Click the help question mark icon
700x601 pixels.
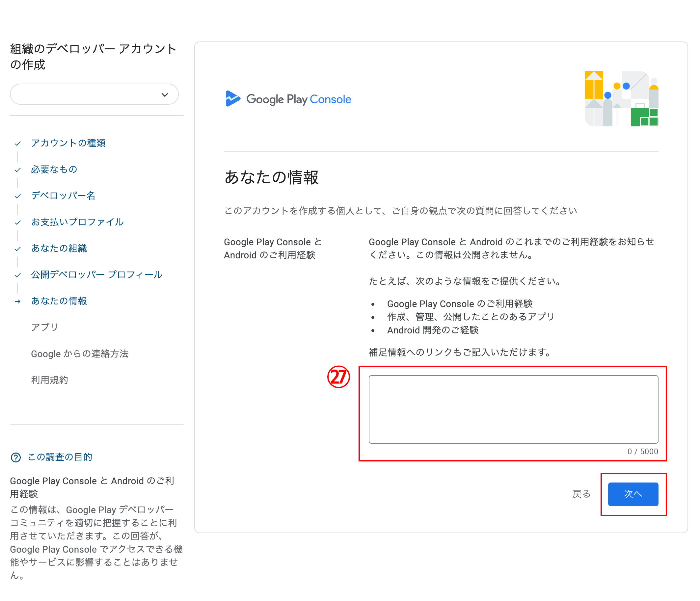point(16,457)
